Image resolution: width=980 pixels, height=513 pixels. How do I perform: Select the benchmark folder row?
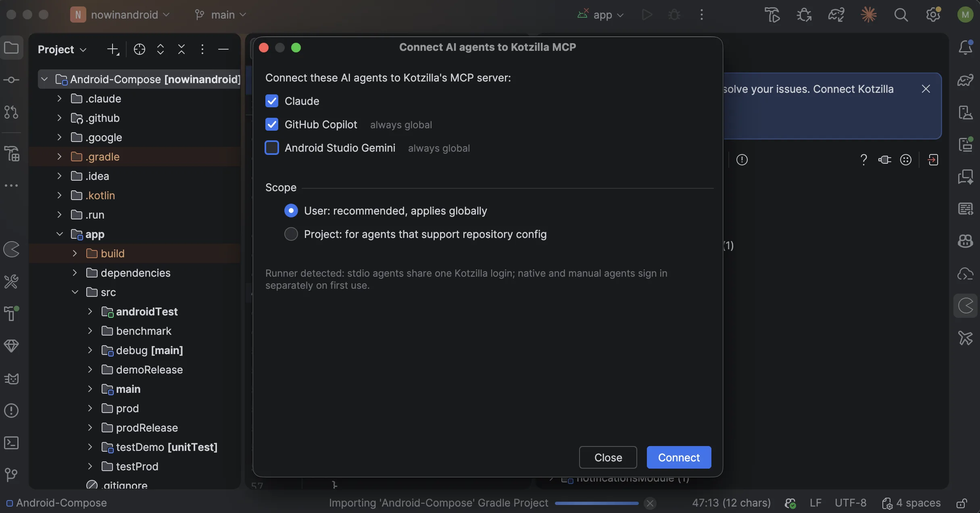point(135,331)
